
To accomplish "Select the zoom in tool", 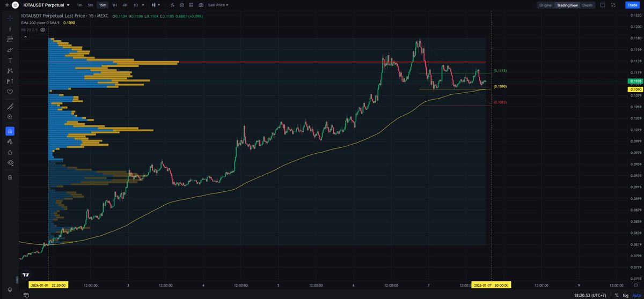I will click(10, 116).
